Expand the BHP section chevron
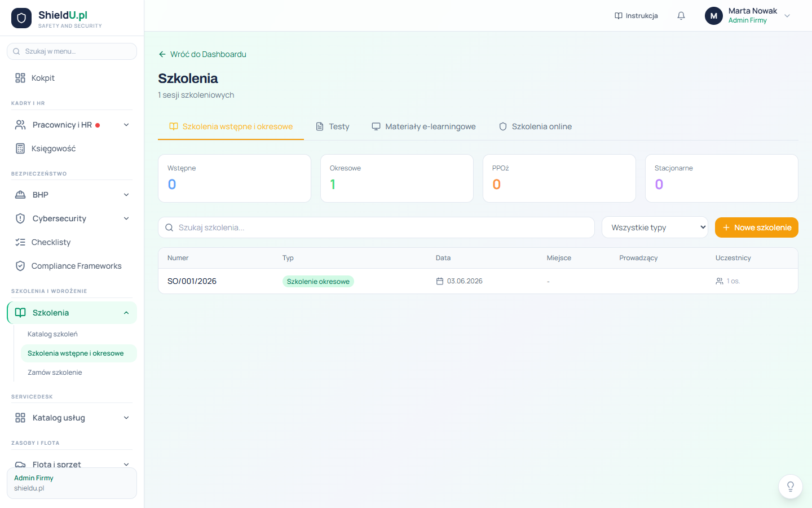The height and width of the screenshot is (508, 812). [126, 195]
